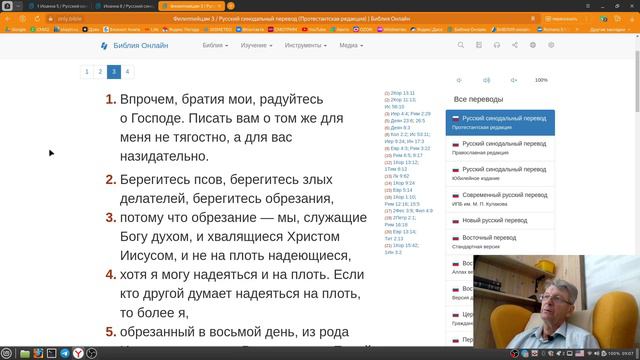
Task: Open the Другие закладки bookmarks folder
Action: (x=610, y=29)
